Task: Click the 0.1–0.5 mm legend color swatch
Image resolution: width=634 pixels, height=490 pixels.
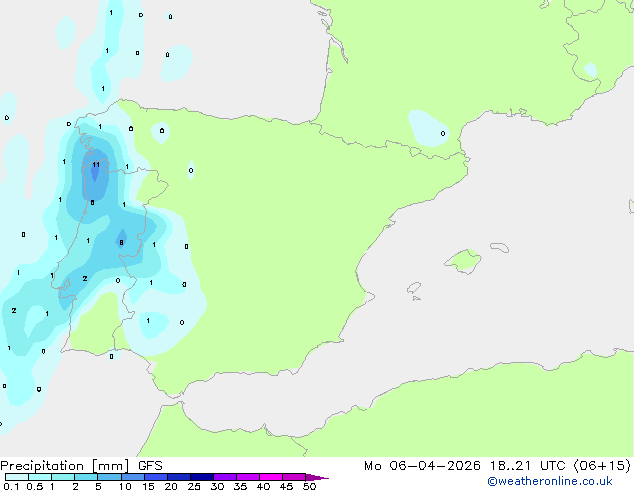Action: pos(17,477)
